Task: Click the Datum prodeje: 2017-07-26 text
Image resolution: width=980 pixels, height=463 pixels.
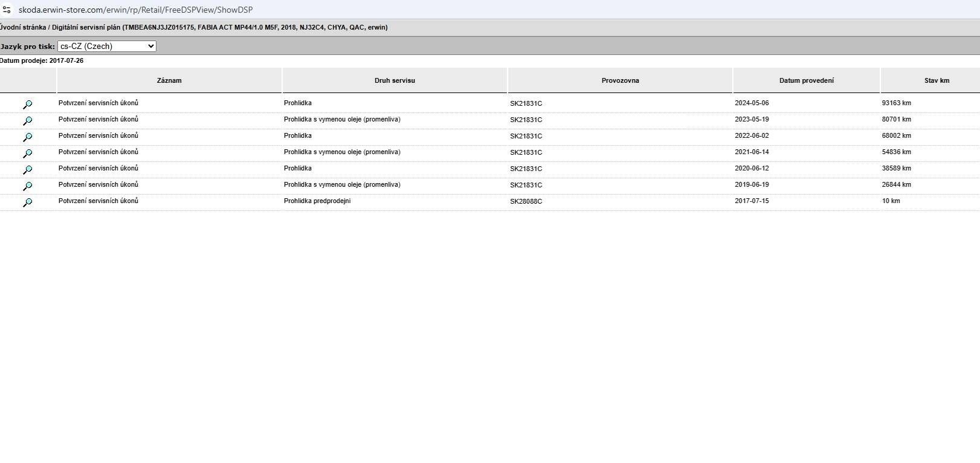Action: tap(42, 60)
